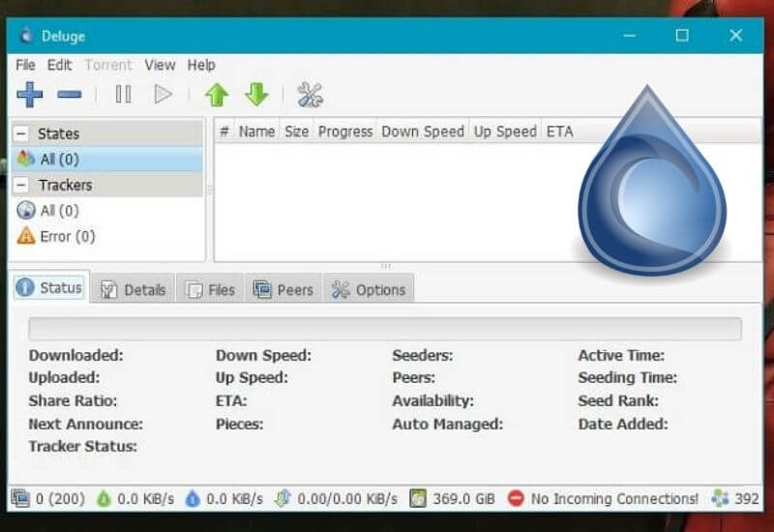Open the View menu
774x532 pixels.
160,65
